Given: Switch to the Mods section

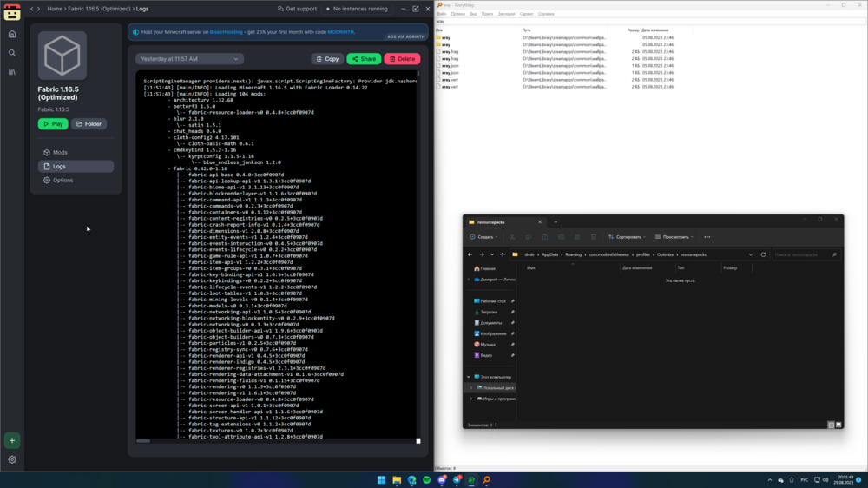Looking at the screenshot, I should pyautogui.click(x=76, y=152).
